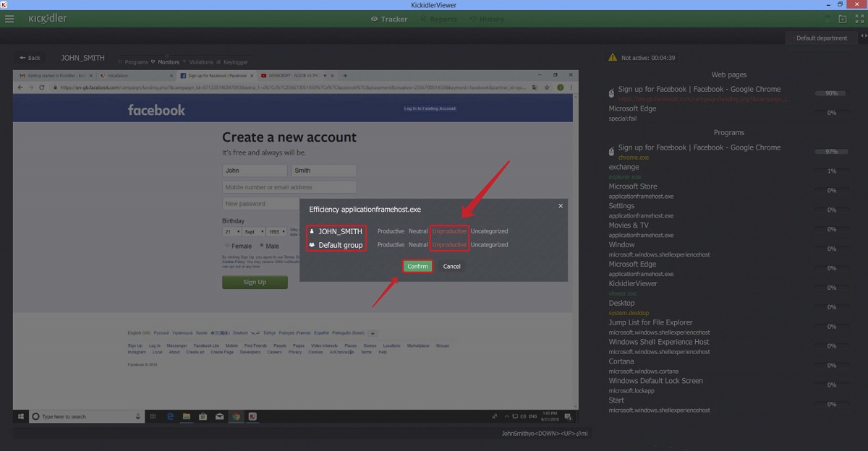868x451 pixels.
Task: Click the Kickidler icon on the monitored taskbar
Action: (x=252, y=416)
